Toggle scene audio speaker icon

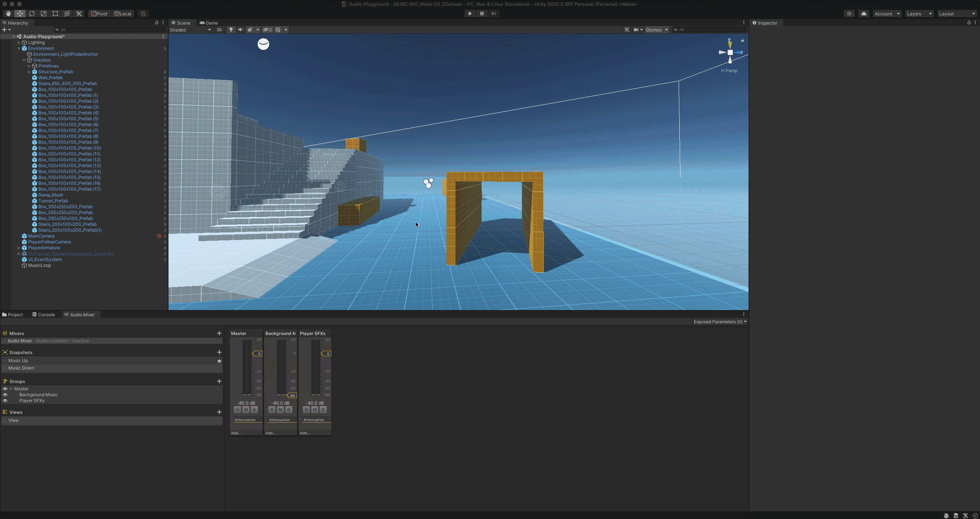point(241,30)
